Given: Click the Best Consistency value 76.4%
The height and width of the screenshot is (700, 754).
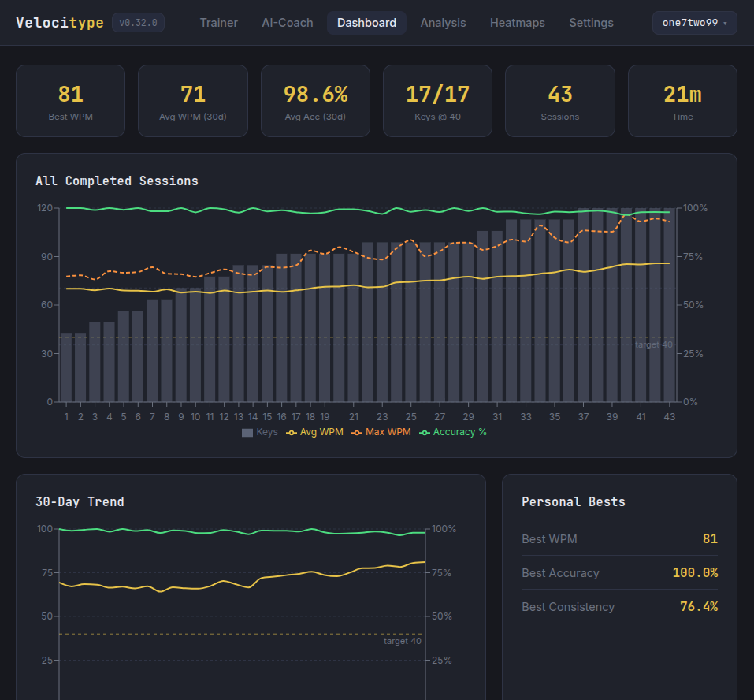Looking at the screenshot, I should 699,606.
